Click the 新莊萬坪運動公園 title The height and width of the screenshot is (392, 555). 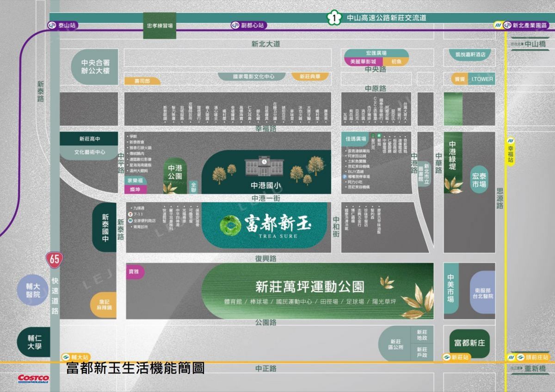[x=310, y=286]
